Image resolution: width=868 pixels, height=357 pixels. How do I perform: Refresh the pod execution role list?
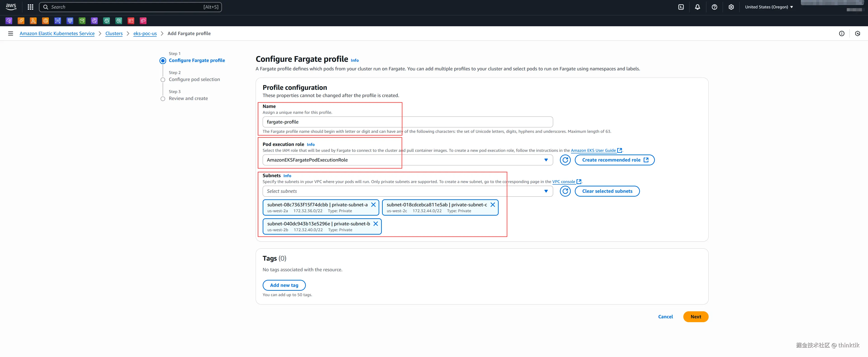565,160
